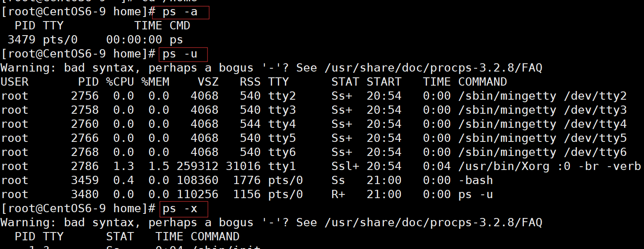
Task: Click the %MEM column header
Action: (x=155, y=82)
